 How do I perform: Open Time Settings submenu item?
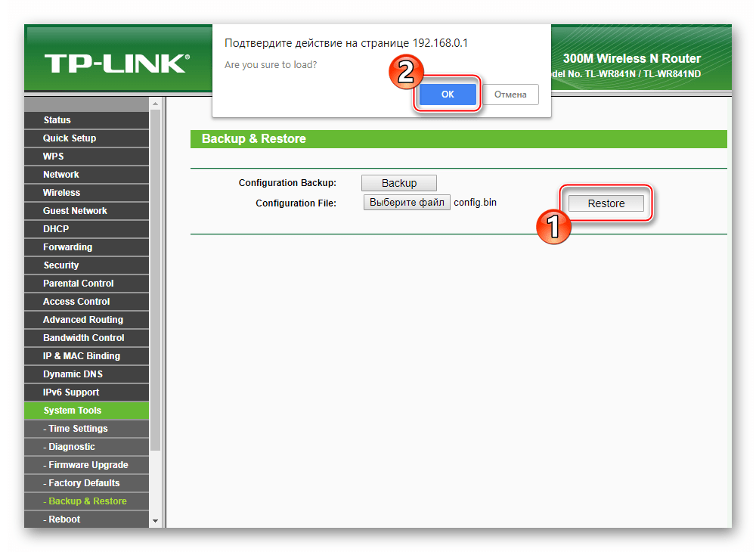[x=86, y=429]
